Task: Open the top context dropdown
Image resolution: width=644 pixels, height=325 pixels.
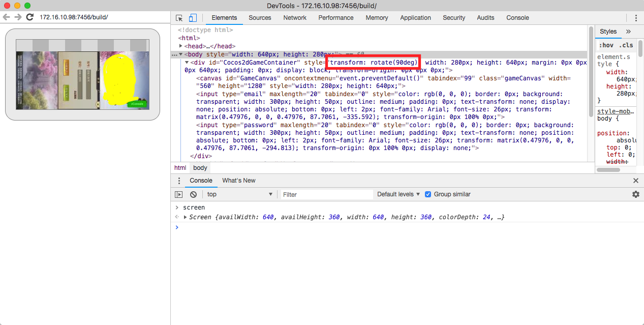Action: coord(240,194)
